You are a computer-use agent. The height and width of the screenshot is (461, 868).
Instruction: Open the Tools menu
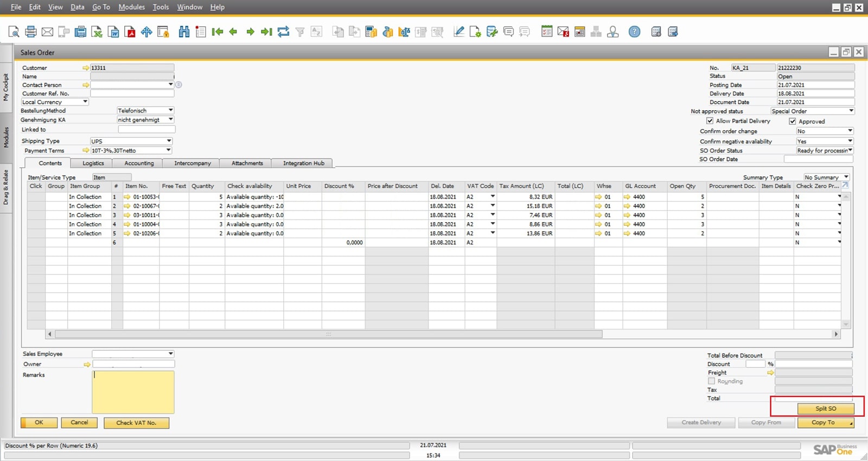click(161, 7)
